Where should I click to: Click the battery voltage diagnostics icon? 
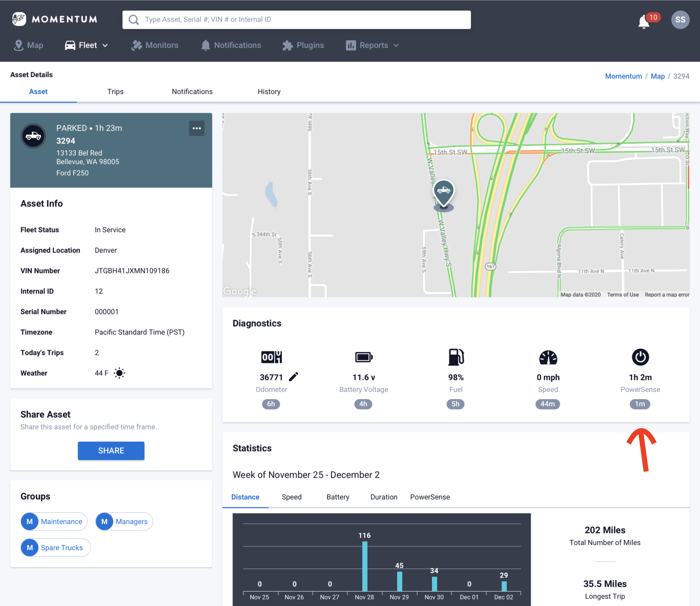363,357
